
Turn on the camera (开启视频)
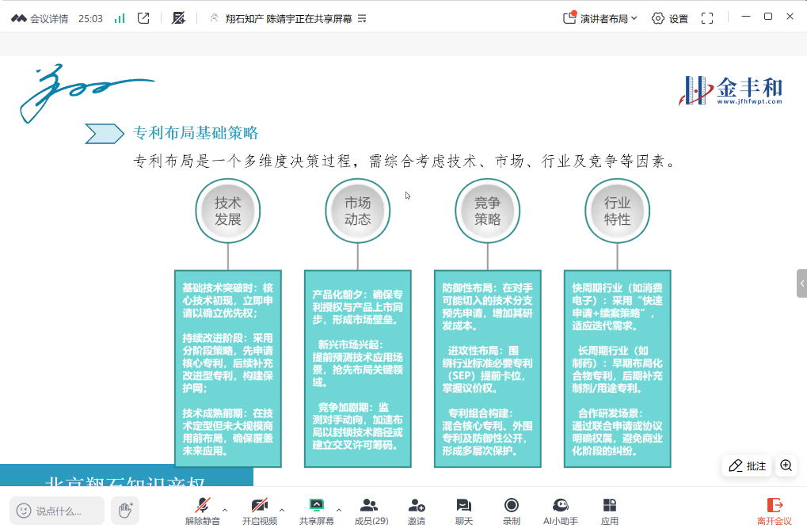click(x=259, y=511)
